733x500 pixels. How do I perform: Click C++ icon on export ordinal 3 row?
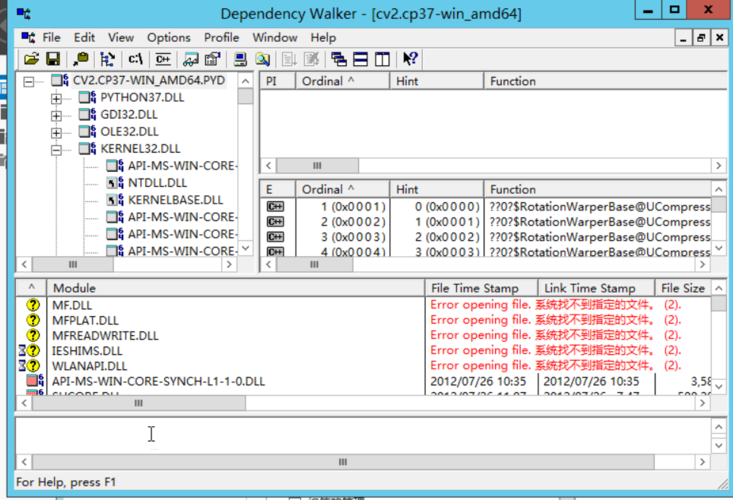tap(275, 237)
